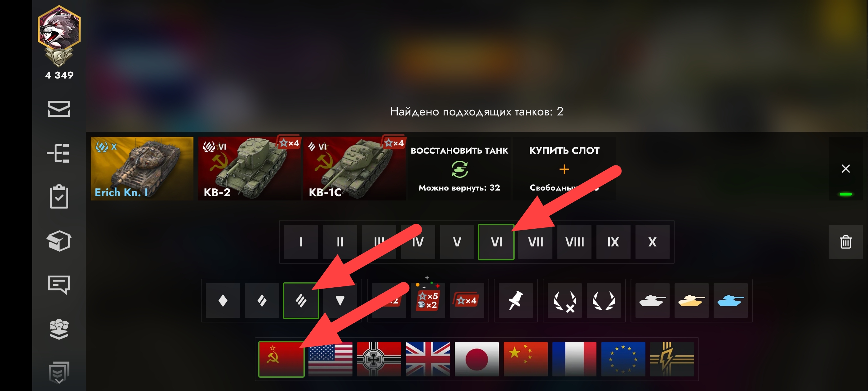The height and width of the screenshot is (391, 868).
Task: Open the missions clipboard icon
Action: tap(59, 196)
